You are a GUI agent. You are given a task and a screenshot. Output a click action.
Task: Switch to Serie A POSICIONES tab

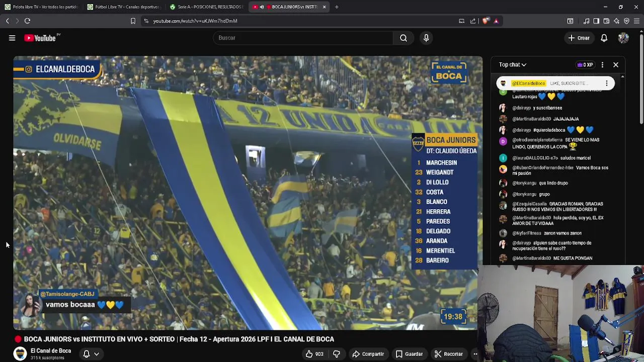(x=206, y=7)
